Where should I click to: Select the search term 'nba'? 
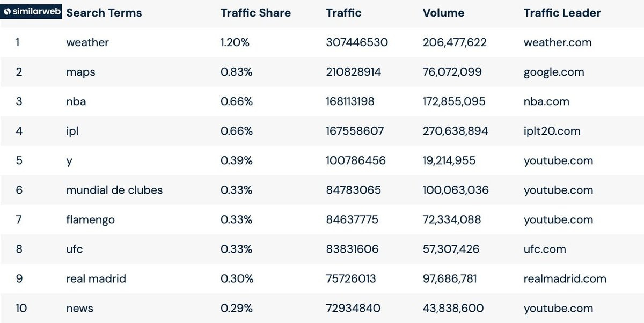pos(76,101)
